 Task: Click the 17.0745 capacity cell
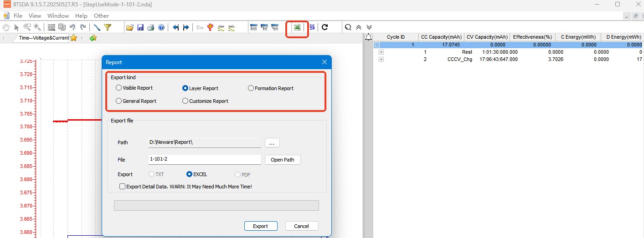tap(451, 45)
